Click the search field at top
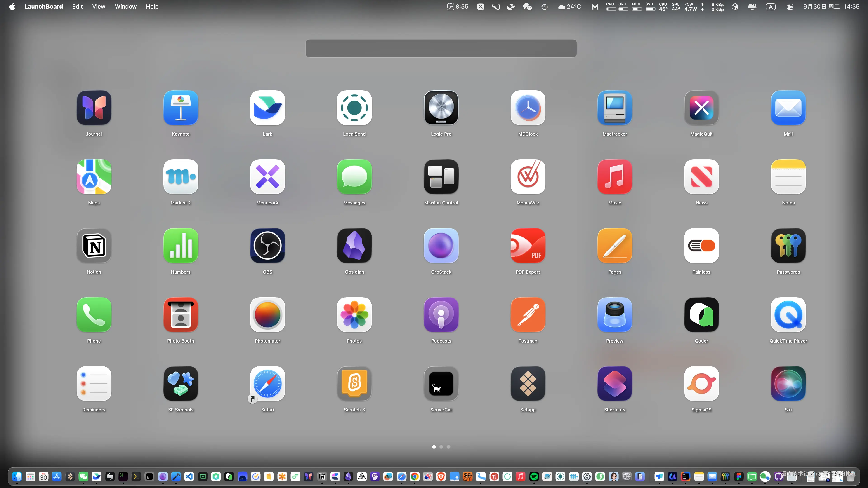The height and width of the screenshot is (488, 868). 441,48
